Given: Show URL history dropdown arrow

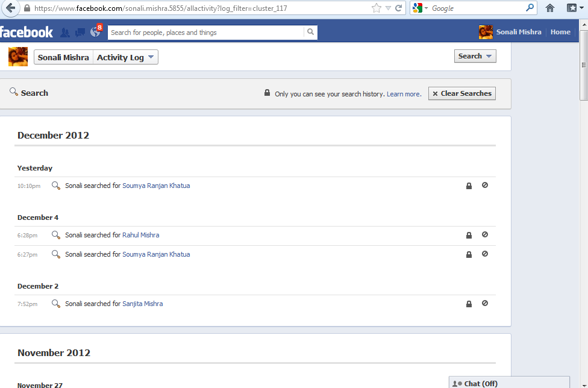Looking at the screenshot, I should [388, 8].
